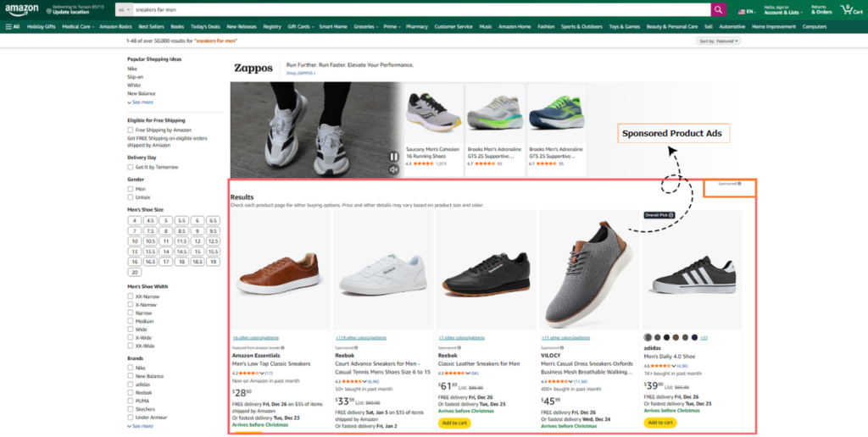Image resolution: width=868 pixels, height=437 pixels.
Task: Open Men's Low Top Classic Sneakers title
Action: pos(271,364)
